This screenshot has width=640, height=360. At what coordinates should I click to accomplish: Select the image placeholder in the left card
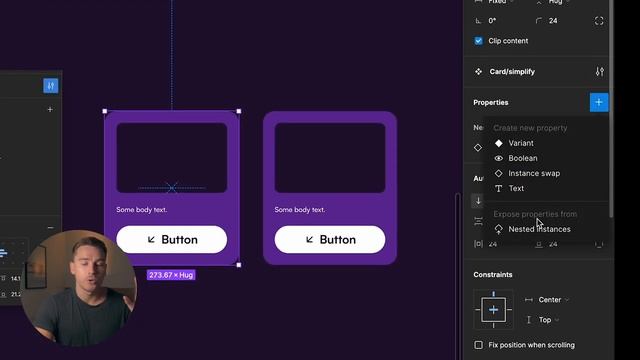[171, 158]
